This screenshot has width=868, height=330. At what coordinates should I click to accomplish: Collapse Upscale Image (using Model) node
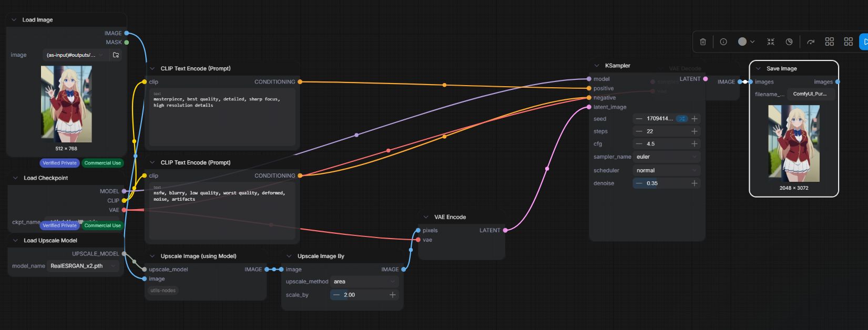coord(152,256)
